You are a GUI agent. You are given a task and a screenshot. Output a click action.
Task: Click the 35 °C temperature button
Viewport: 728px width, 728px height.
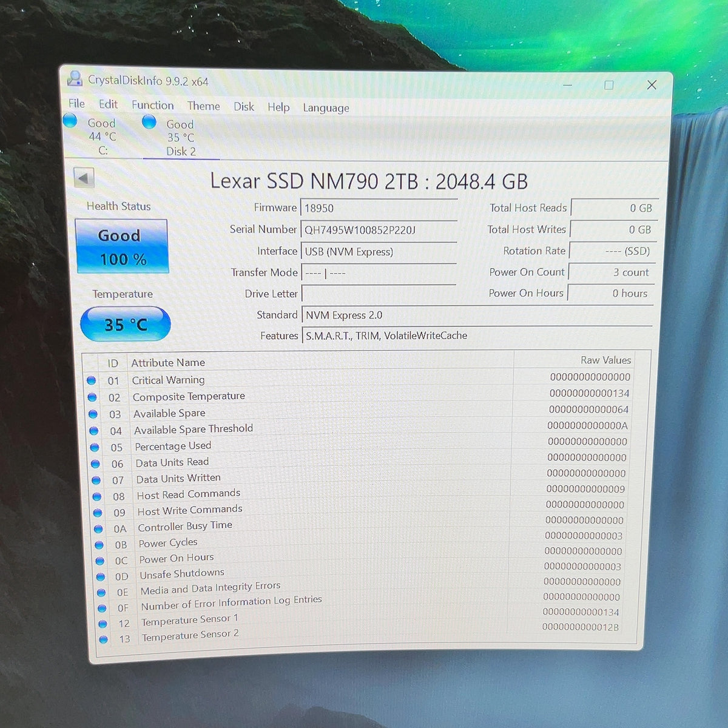[x=126, y=324]
